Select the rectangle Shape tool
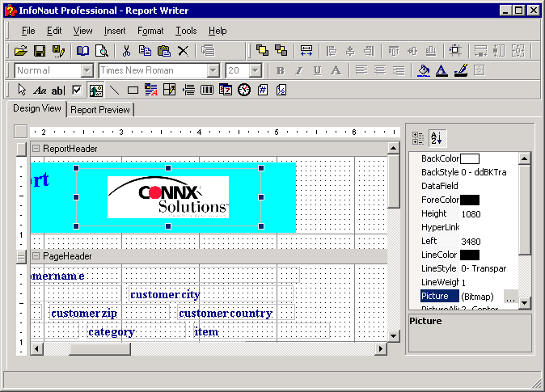The height and width of the screenshot is (392, 545). [133, 91]
